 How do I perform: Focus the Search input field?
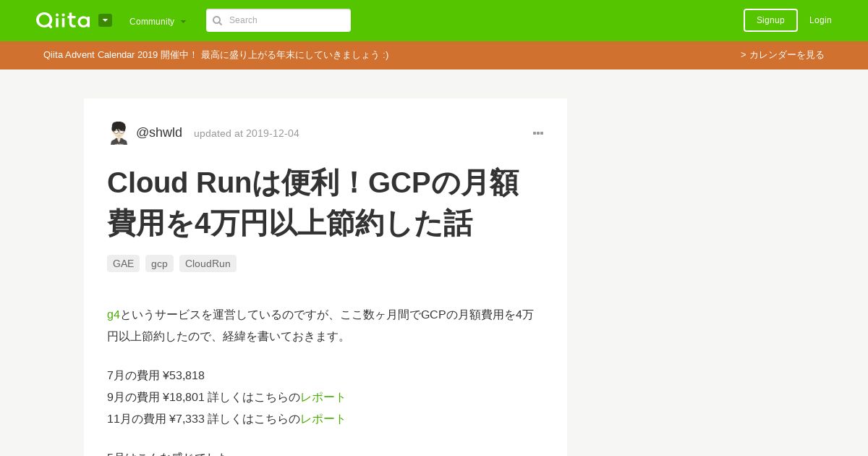pos(278,20)
